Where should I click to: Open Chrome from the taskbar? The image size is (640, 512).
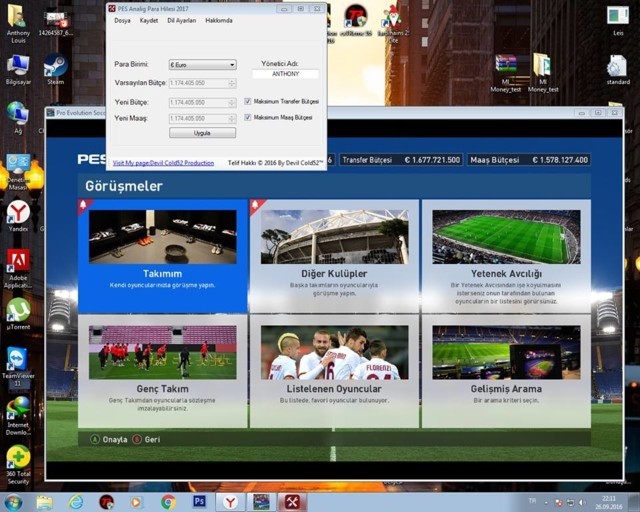coord(168,502)
